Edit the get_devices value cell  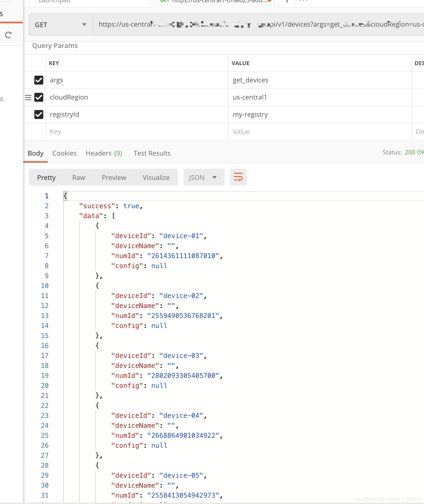tap(320, 80)
